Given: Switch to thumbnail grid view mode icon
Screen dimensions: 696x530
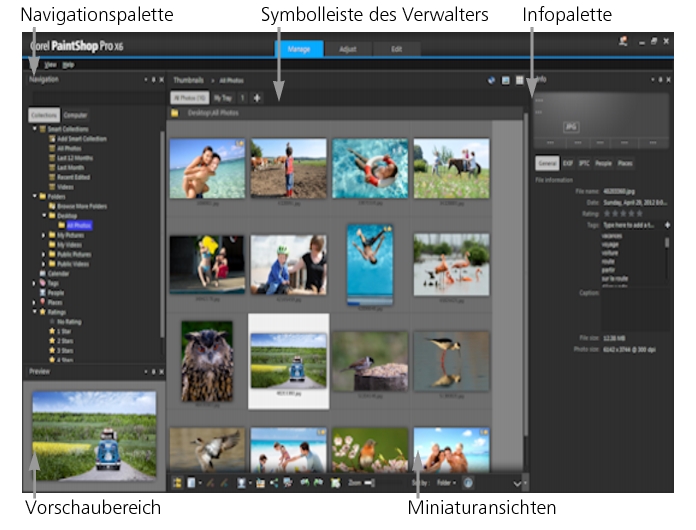Looking at the screenshot, I should (x=519, y=79).
